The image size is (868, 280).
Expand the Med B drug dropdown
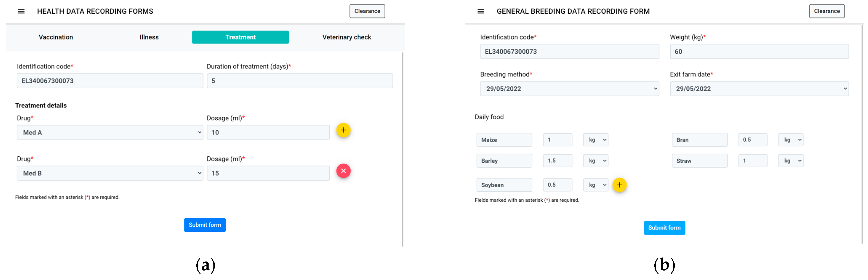tap(110, 173)
